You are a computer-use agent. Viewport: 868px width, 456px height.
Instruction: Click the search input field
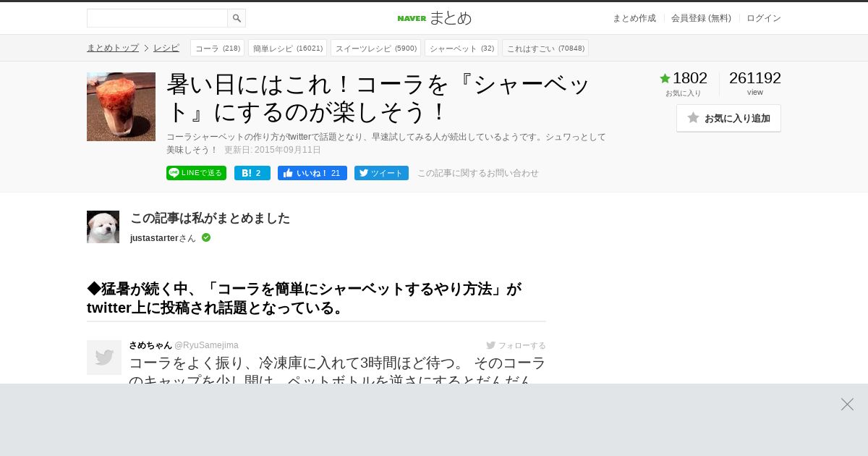[157, 18]
